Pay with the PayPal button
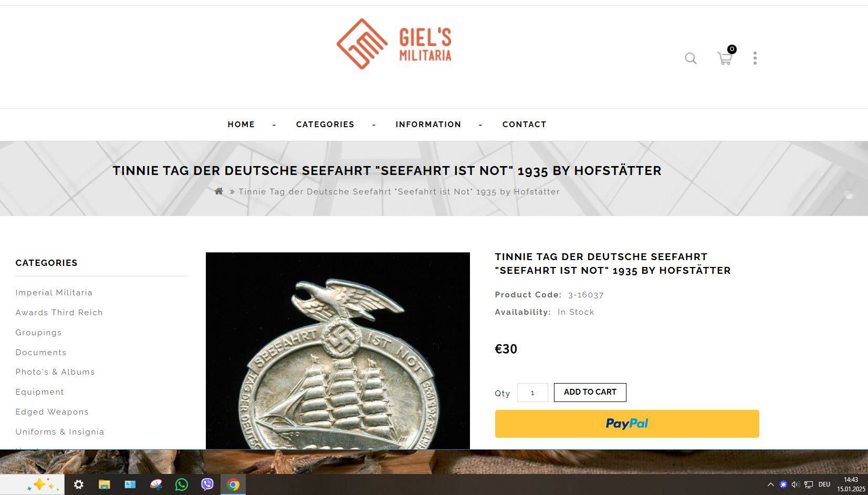The height and width of the screenshot is (495, 868). [627, 424]
